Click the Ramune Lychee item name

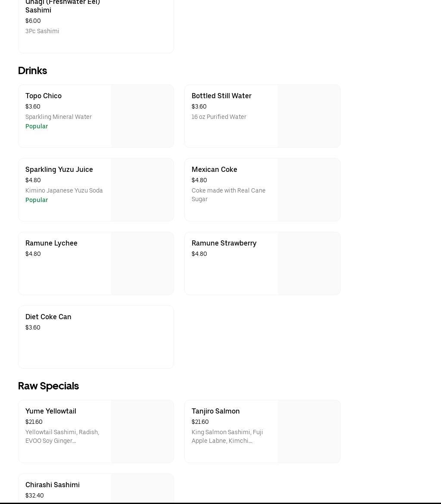click(x=51, y=243)
